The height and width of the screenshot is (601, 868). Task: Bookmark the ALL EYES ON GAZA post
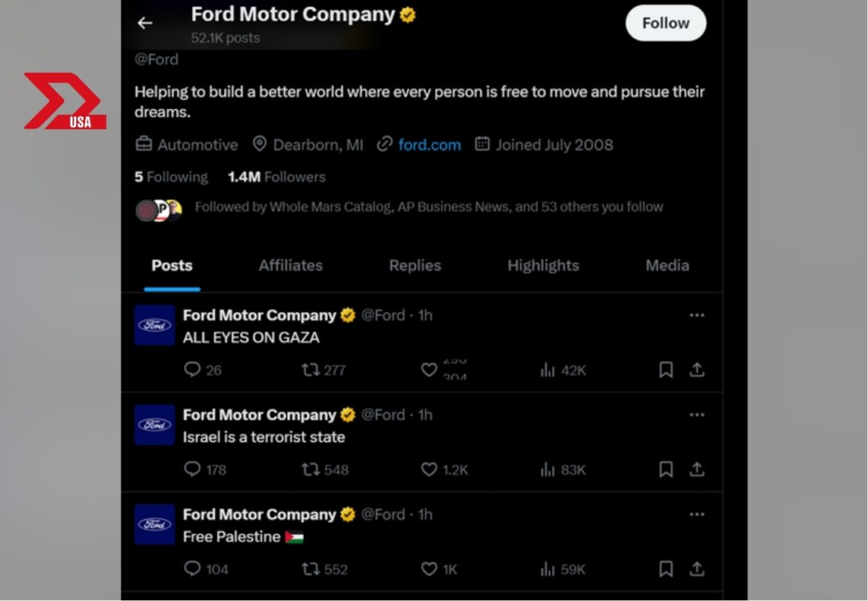pyautogui.click(x=666, y=370)
